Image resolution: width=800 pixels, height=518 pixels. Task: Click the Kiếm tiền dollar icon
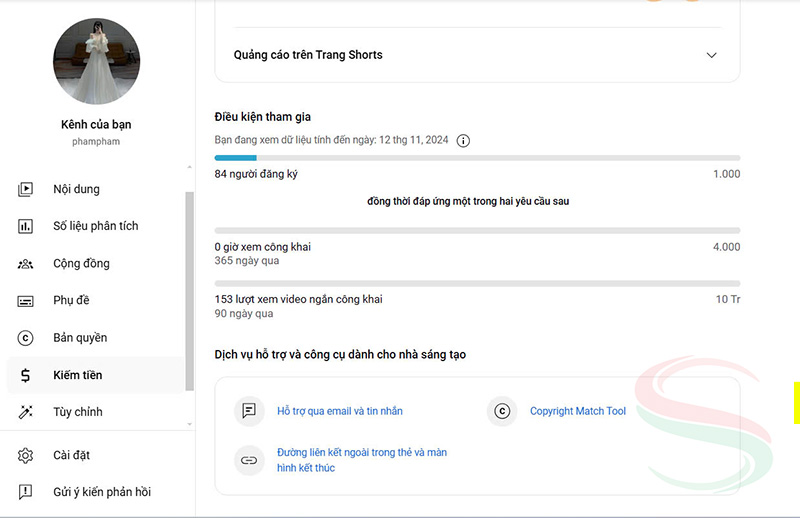pos(25,376)
